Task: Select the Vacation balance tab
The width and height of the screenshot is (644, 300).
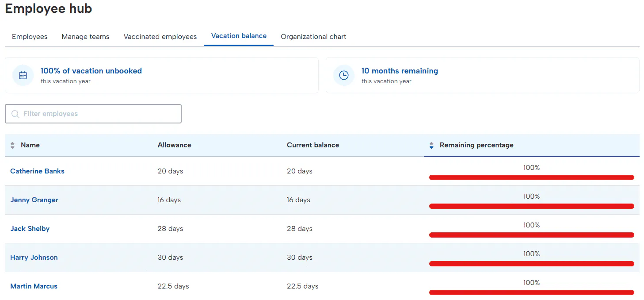Action: (x=239, y=36)
